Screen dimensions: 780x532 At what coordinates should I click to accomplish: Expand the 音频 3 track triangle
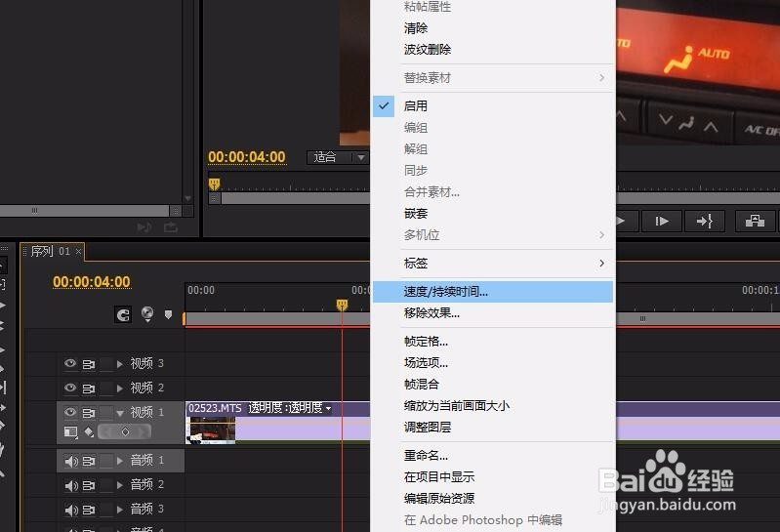click(x=119, y=510)
